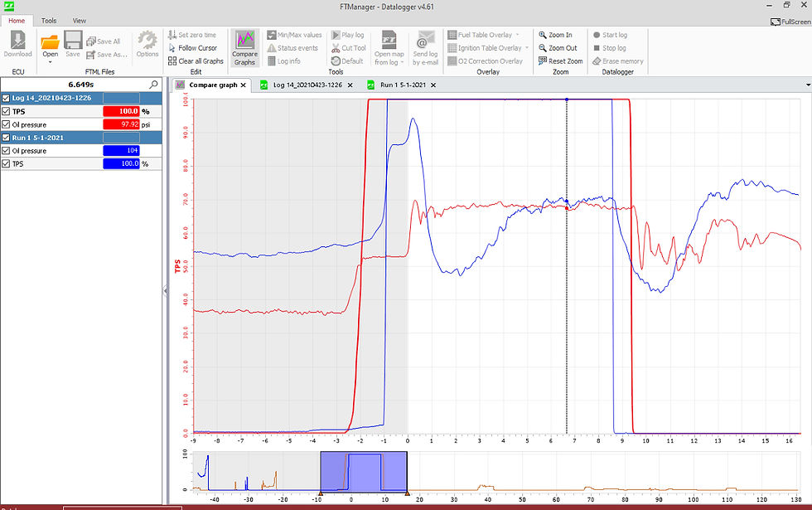The image size is (812, 510).
Task: Click the Save All icon
Action: [103, 41]
